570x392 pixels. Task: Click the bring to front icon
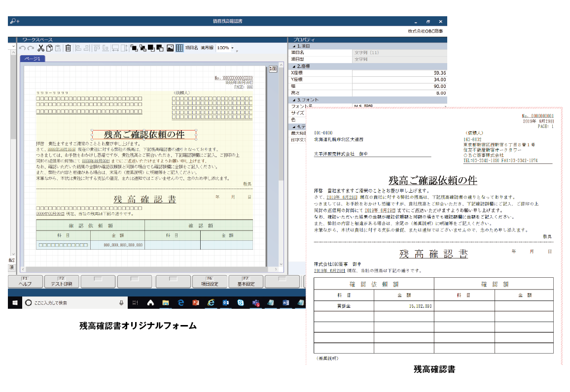(134, 48)
